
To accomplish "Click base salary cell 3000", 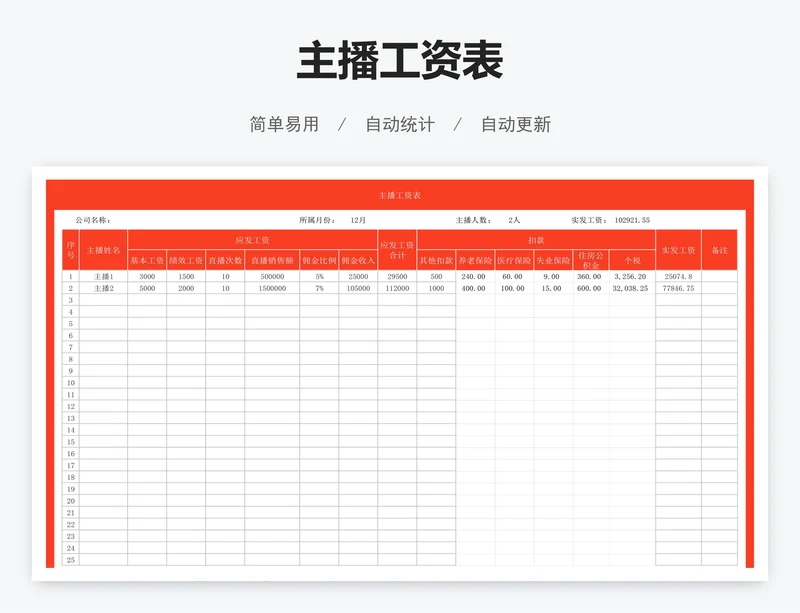I will (x=147, y=276).
